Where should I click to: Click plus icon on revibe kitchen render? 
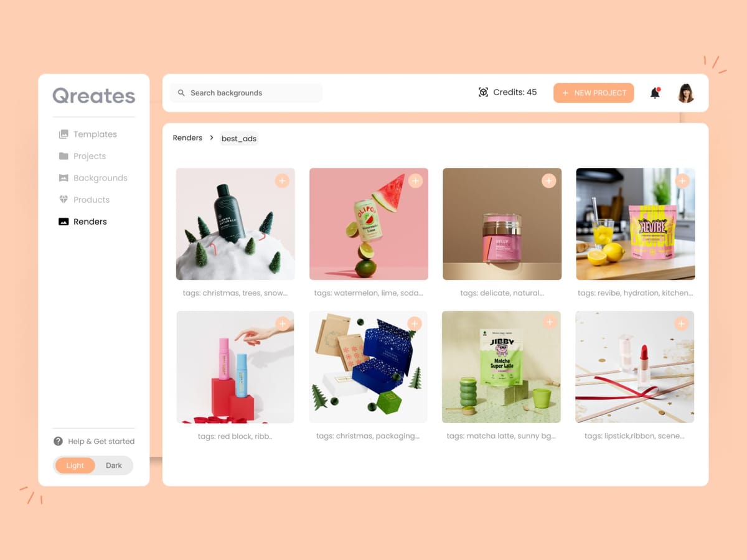[682, 181]
